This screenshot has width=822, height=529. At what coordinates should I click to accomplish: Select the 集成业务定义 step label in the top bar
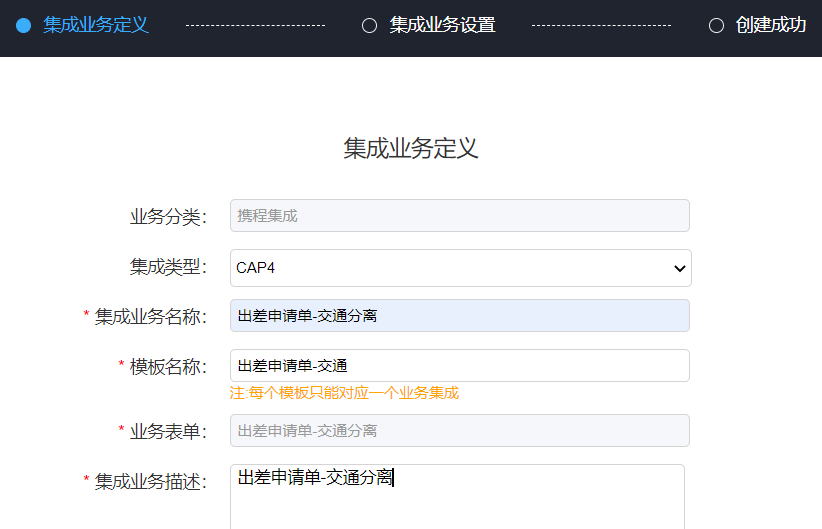96,25
